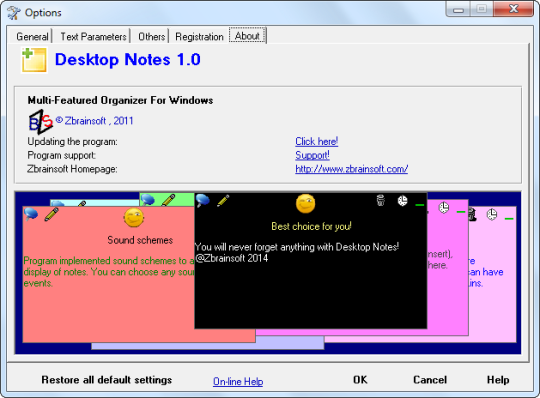The width and height of the screenshot is (540, 398).
Task: Click speech bubble icon on red note
Action: click(x=31, y=214)
